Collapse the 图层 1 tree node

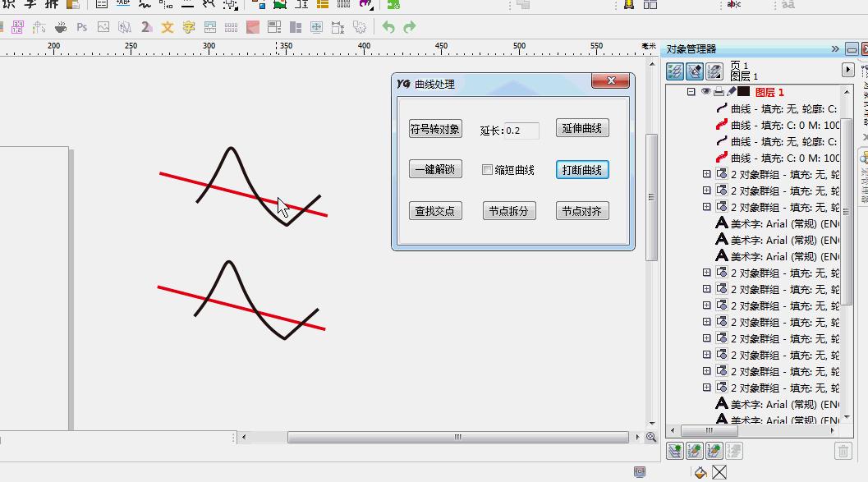pyautogui.click(x=690, y=91)
